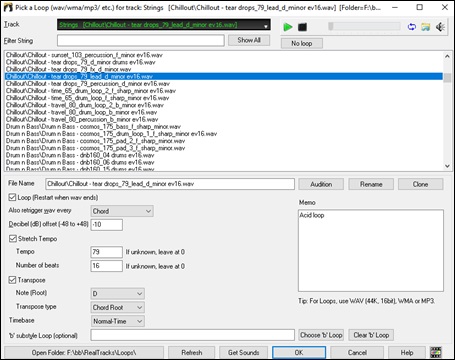Click the Cancel button
The image size is (455, 360).
[357, 353]
